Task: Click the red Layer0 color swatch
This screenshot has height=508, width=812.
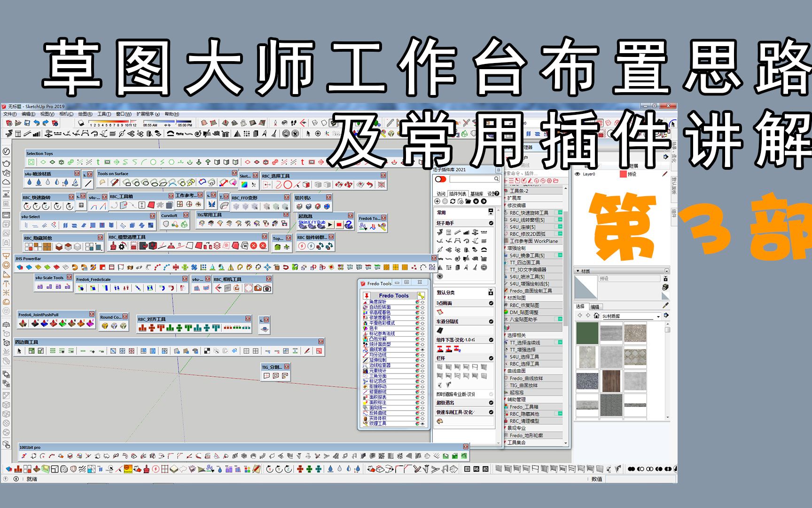Action: 623,174
